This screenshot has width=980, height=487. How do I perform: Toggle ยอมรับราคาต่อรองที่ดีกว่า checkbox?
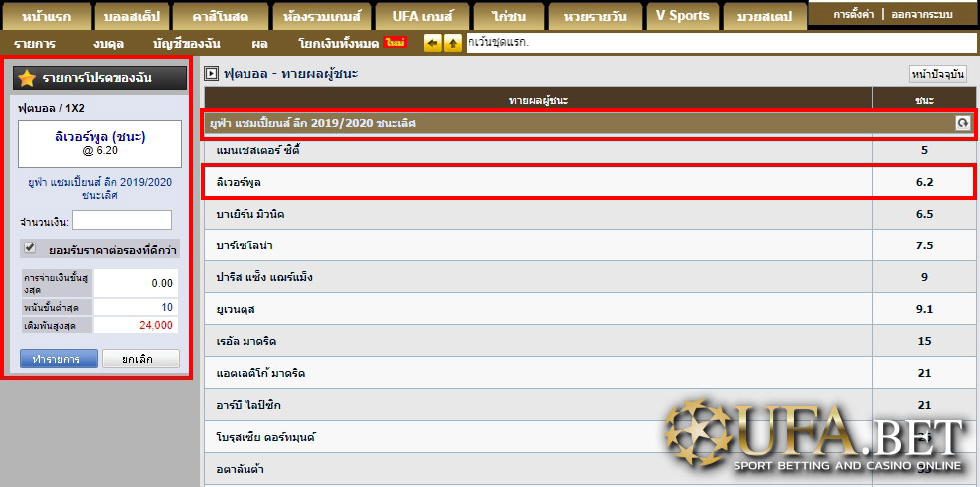click(29, 248)
